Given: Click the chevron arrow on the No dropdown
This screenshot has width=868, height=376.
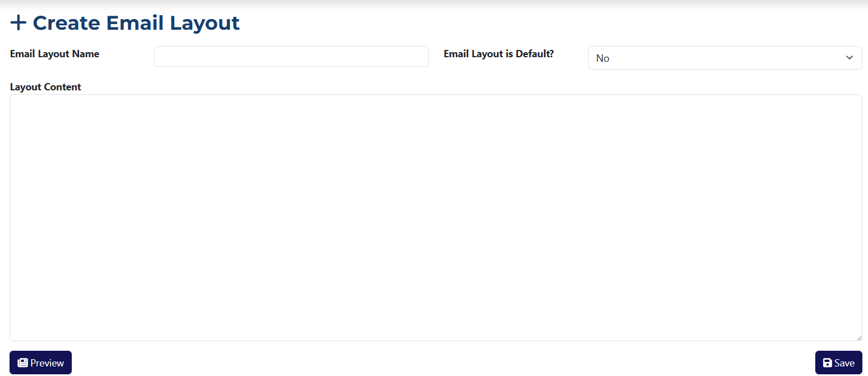Looking at the screenshot, I should click(849, 57).
